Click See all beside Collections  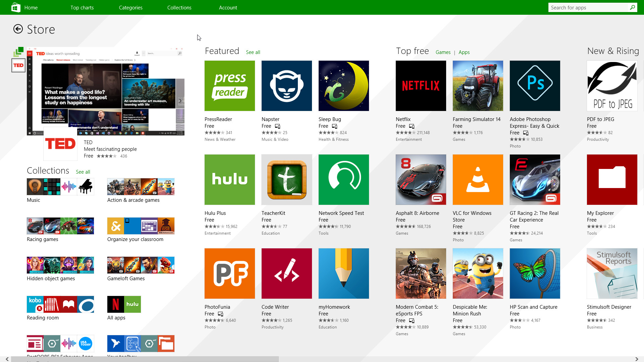pos(83,172)
